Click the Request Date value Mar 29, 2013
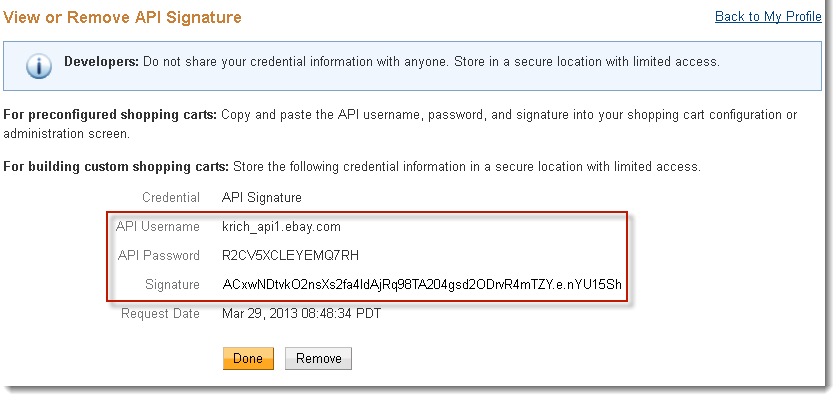840x401 pixels. 301,313
